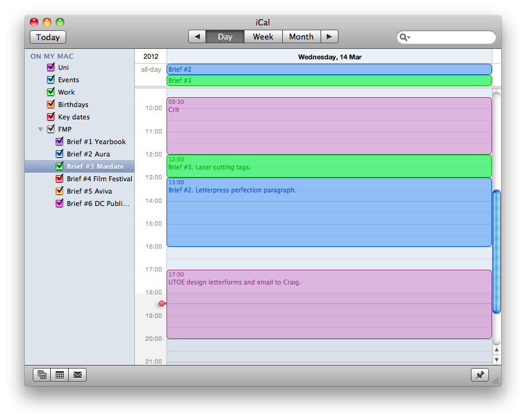Click the red close window button
Screen dimensions: 526x420
34,22
